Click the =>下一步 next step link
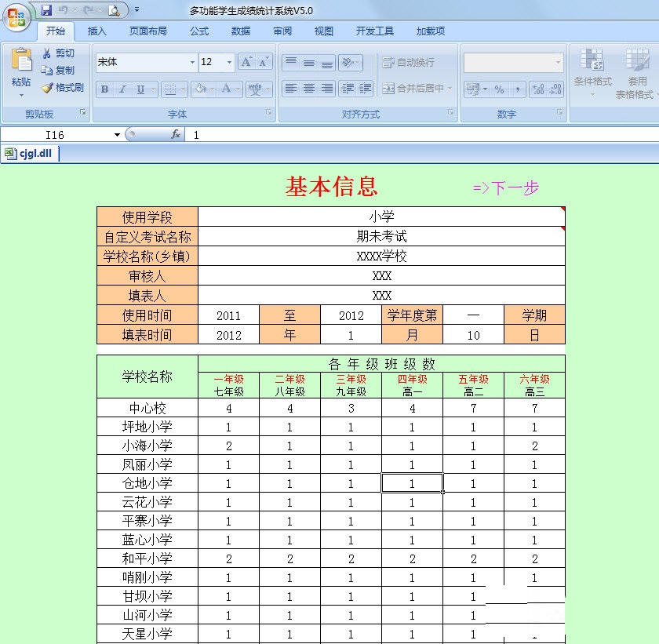Screen dimensions: 659x644 (x=505, y=187)
